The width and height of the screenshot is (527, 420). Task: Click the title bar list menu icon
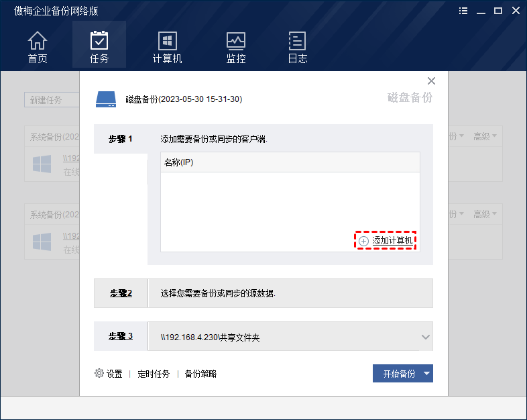[x=464, y=11]
